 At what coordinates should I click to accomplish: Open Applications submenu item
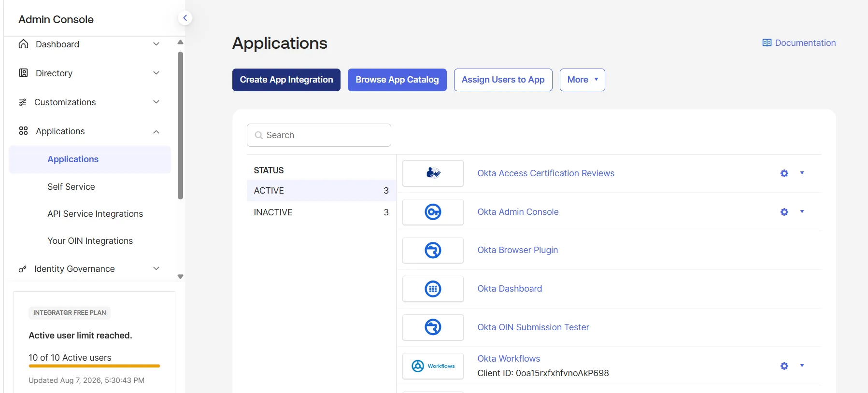pyautogui.click(x=90, y=159)
